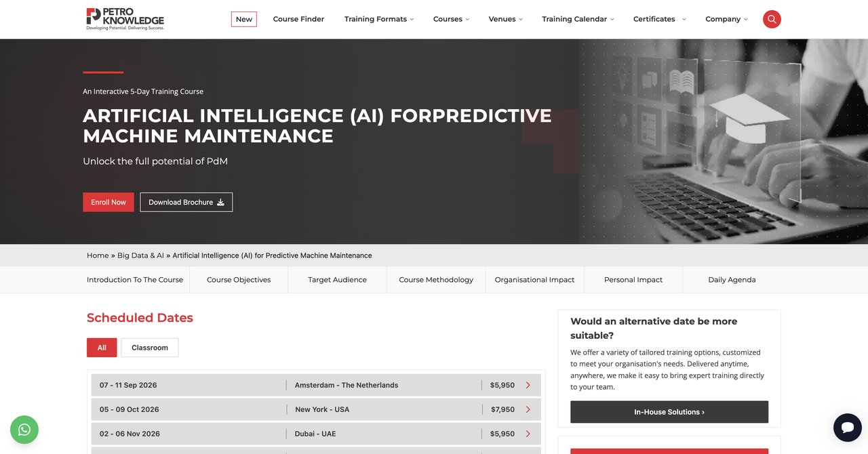
Task: Click the Scheduled Dates heading
Action: [x=140, y=318]
